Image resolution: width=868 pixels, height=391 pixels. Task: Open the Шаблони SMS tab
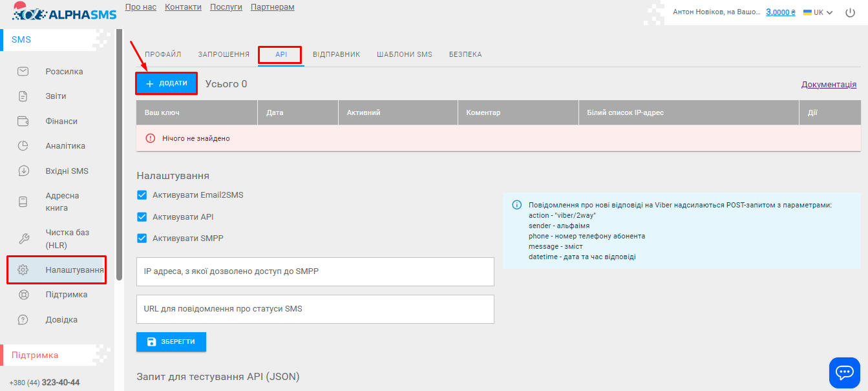pos(405,55)
